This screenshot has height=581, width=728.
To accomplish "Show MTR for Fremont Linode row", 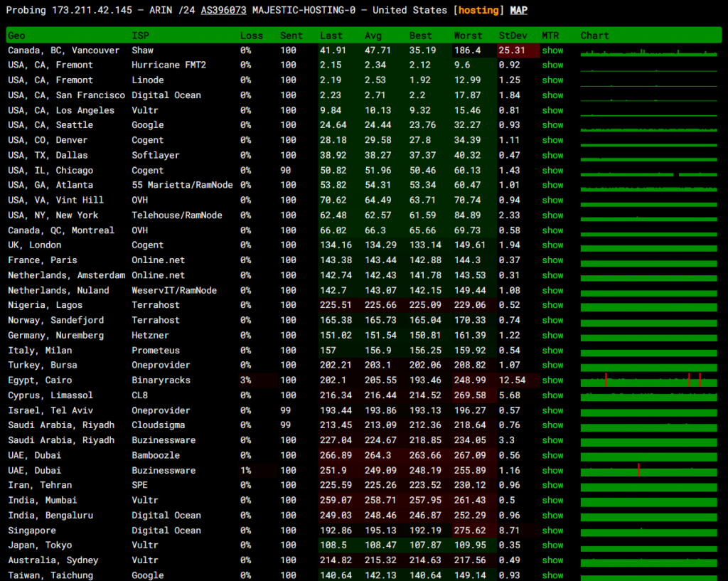I will 552,80.
